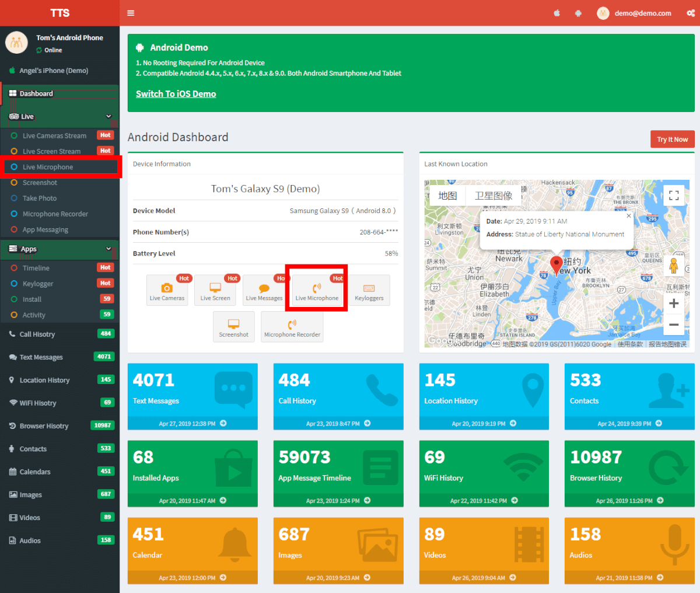Open Activity under Apps in sidebar
700x593 pixels.
coord(60,315)
